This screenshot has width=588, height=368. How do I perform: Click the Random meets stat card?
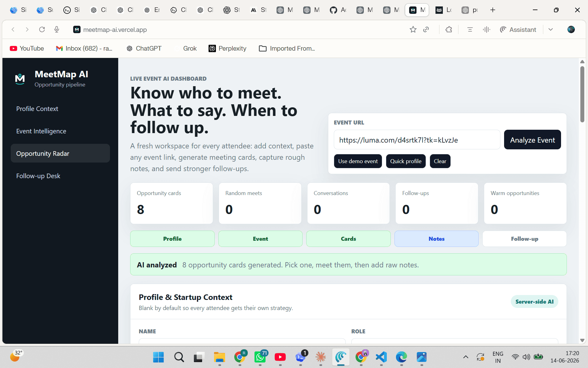tap(260, 203)
